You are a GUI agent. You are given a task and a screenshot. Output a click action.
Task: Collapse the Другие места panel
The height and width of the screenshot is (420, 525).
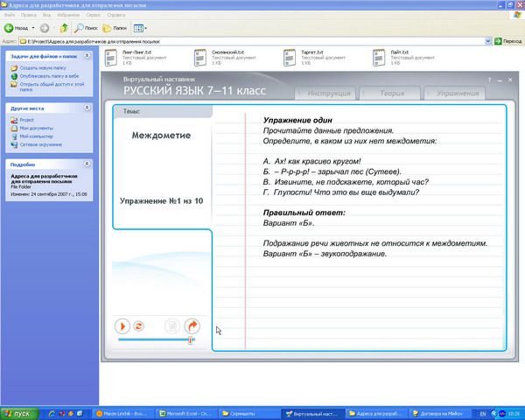point(87,108)
